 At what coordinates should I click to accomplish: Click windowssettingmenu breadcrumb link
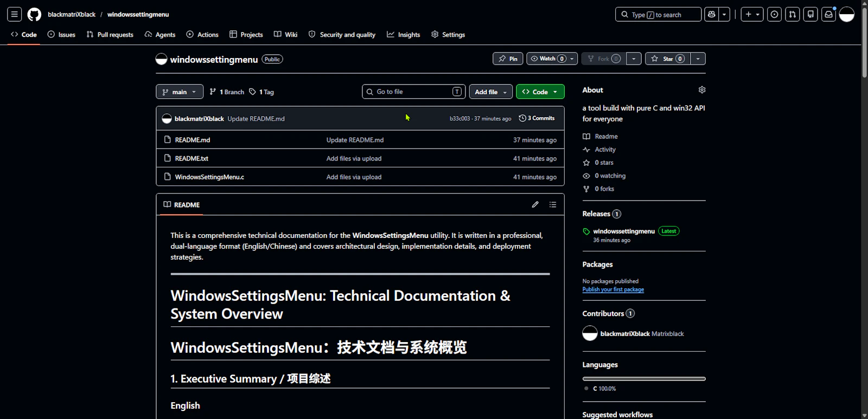click(x=138, y=15)
